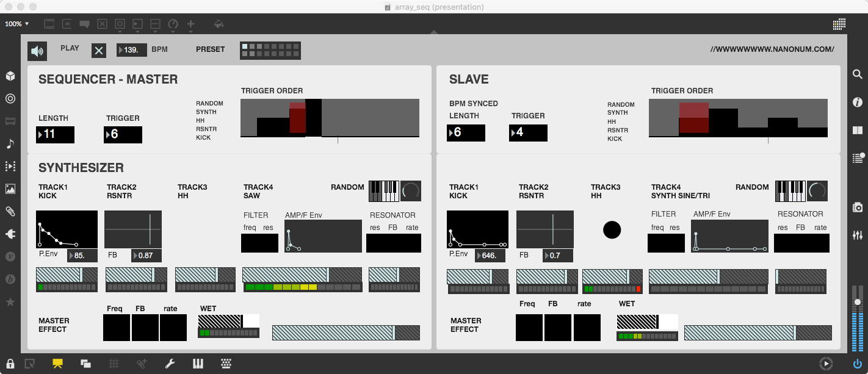The width and height of the screenshot is (868, 374).
Task: Open Snapshots camera icon
Action: [x=858, y=207]
